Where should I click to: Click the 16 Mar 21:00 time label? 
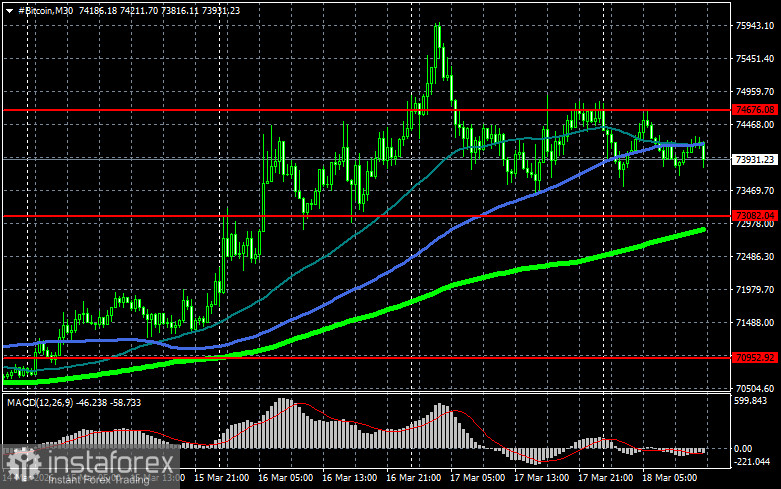pyautogui.click(x=413, y=478)
